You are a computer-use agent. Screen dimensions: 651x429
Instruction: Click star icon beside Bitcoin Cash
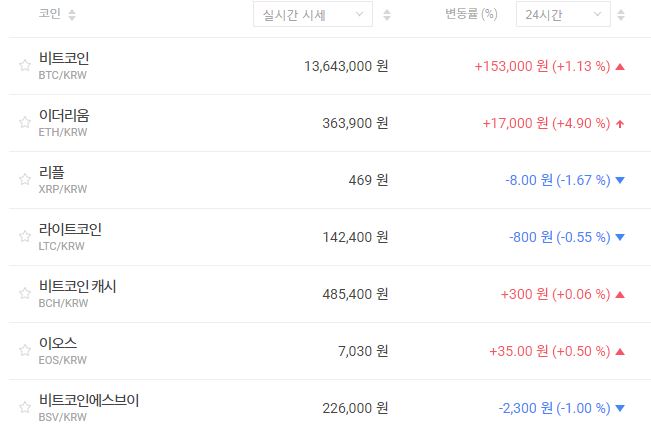(x=24, y=294)
